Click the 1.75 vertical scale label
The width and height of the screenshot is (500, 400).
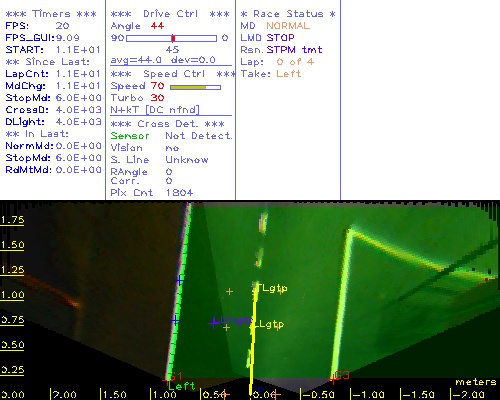[x=12, y=220]
